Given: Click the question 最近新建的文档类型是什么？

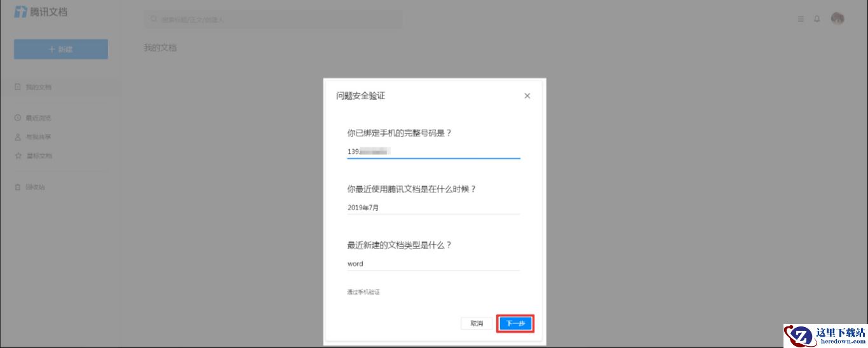Looking at the screenshot, I should 399,245.
